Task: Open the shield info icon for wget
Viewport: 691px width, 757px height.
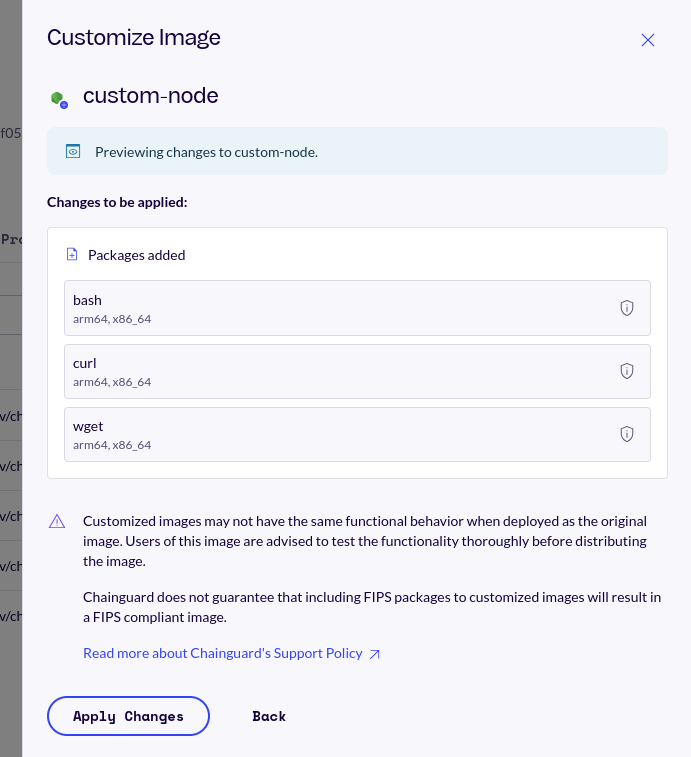Action: tap(627, 434)
